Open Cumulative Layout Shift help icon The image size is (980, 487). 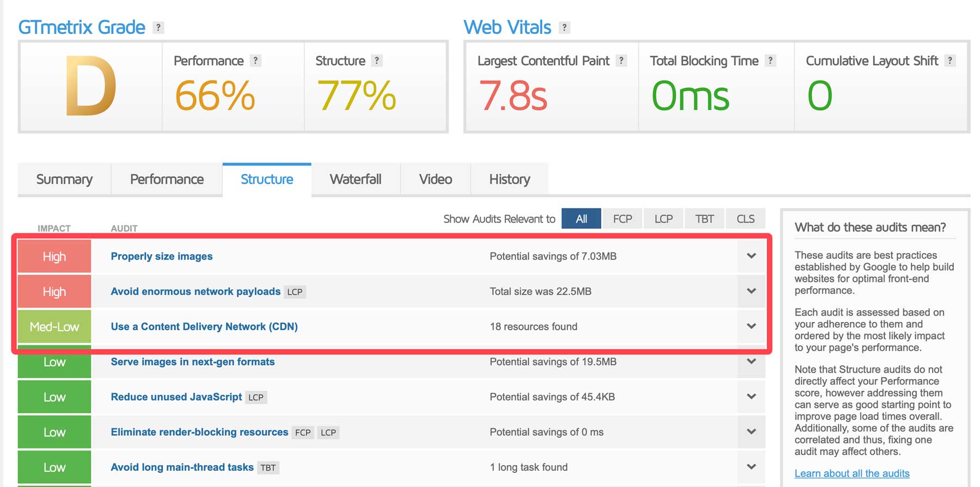[950, 60]
